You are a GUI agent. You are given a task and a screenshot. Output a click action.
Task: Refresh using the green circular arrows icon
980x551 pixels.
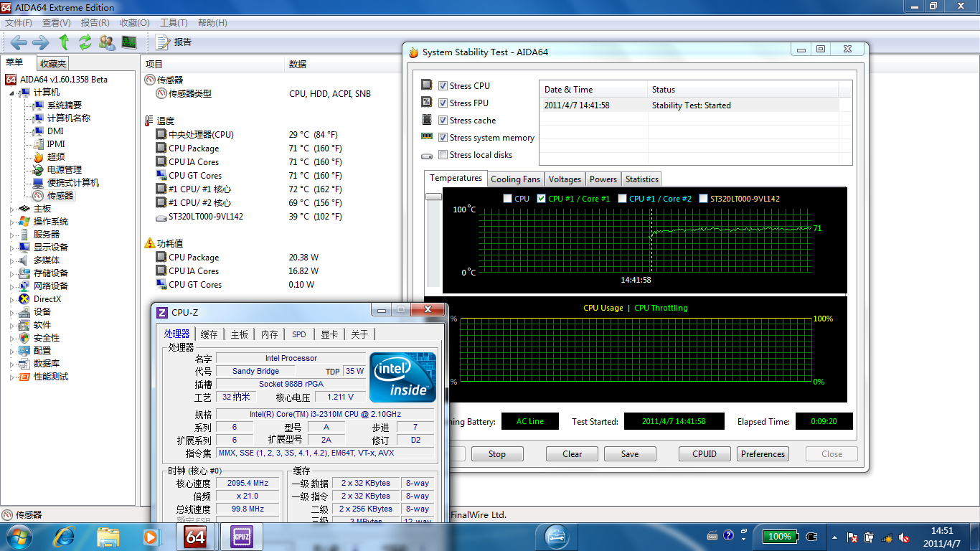click(85, 42)
